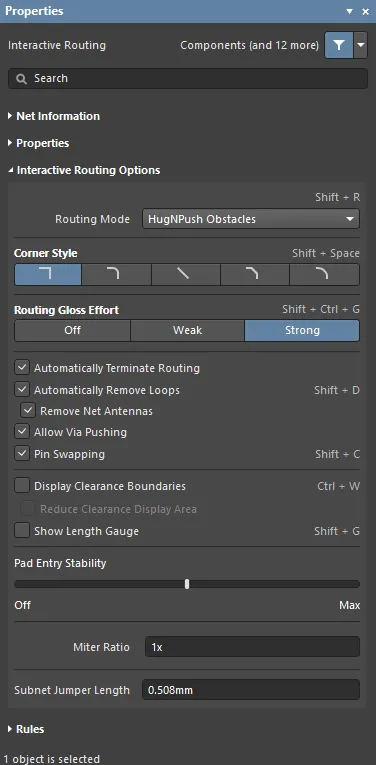
Task: Click the panel options triangle in title bar
Action: tap(349, 11)
